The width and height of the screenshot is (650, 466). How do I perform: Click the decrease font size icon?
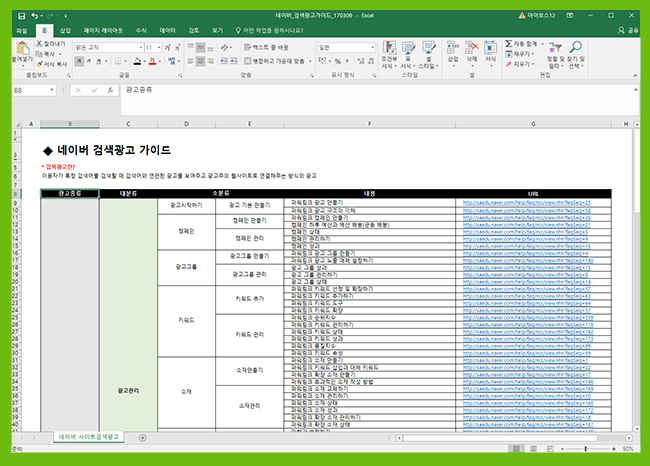(177, 48)
